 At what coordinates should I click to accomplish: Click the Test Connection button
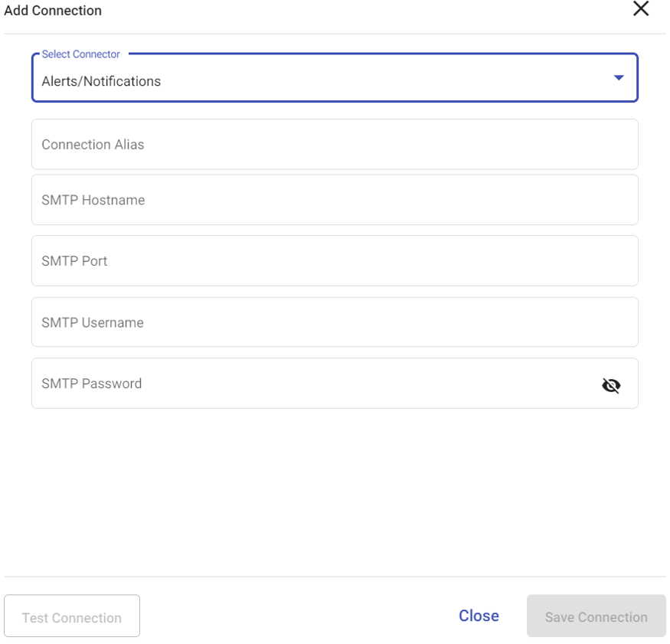click(72, 616)
